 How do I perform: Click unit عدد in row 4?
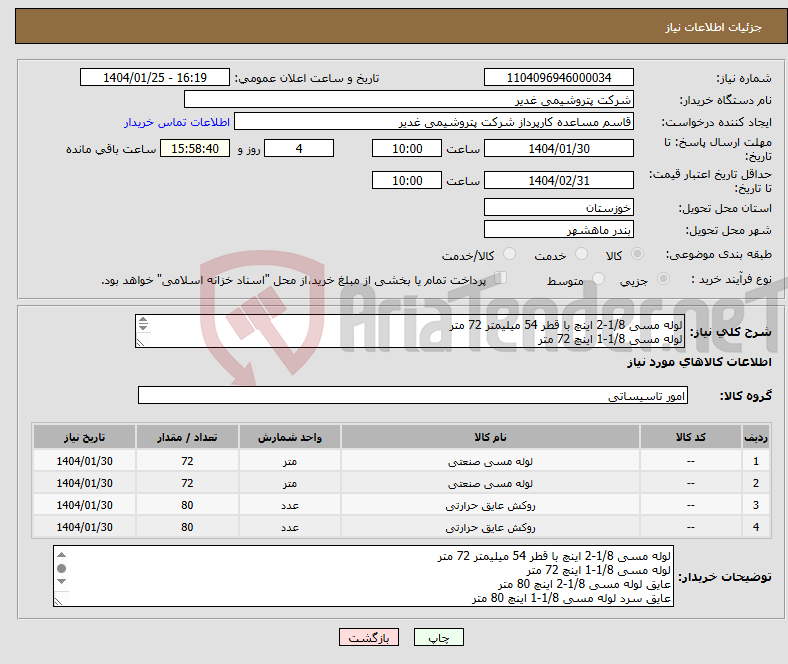(290, 528)
